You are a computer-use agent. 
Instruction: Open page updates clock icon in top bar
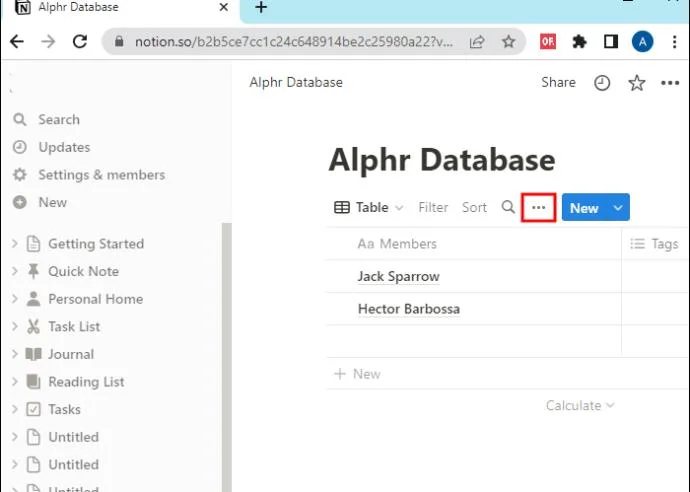point(602,83)
